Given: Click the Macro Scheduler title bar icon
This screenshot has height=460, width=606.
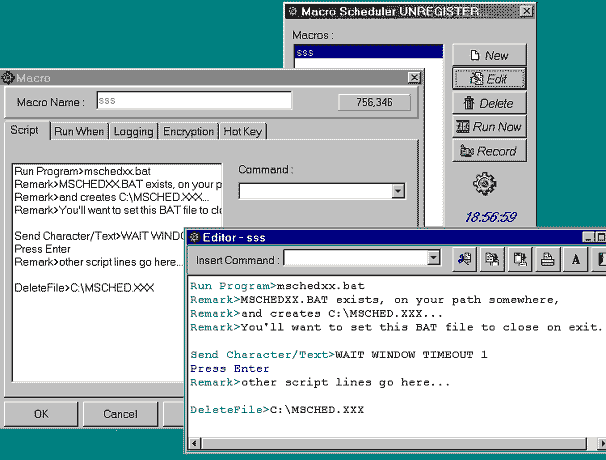Looking at the screenshot, I should pyautogui.click(x=293, y=11).
